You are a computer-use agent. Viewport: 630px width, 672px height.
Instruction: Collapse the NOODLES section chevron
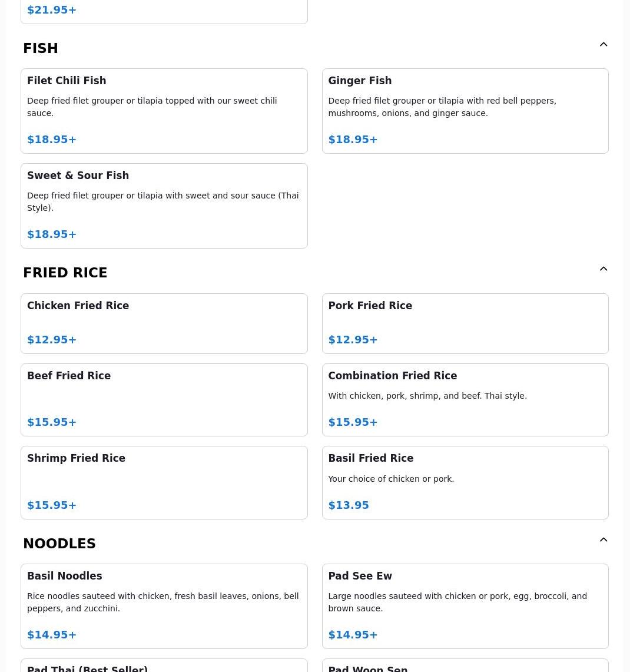point(604,540)
